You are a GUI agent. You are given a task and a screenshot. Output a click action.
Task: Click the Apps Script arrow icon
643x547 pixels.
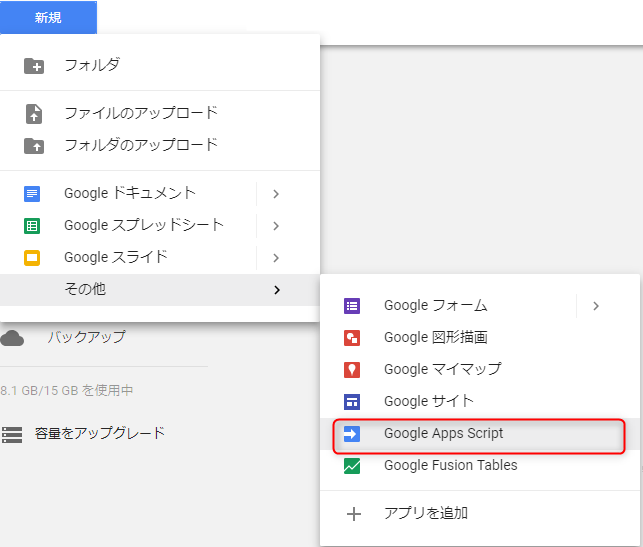coord(352,434)
